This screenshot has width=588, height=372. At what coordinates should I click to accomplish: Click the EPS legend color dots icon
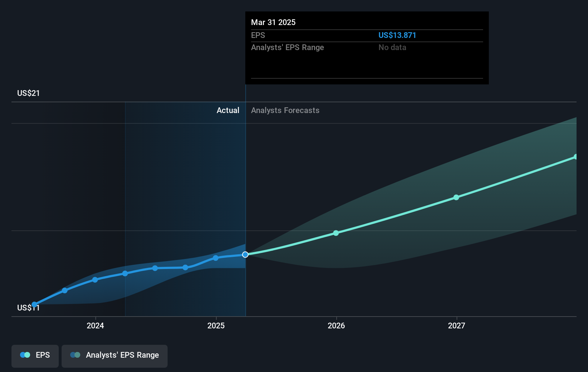pyautogui.click(x=25, y=355)
